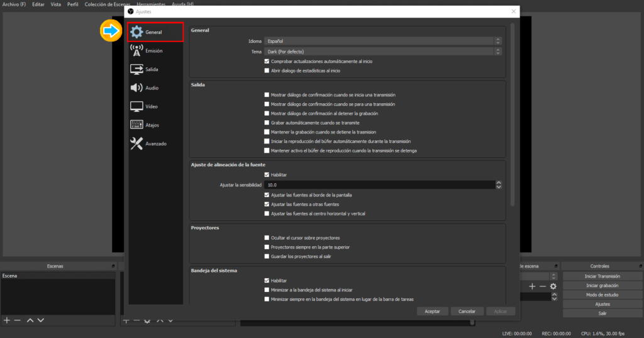The image size is (644, 338).
Task: Click the add scene plus icon
Action: [7, 320]
